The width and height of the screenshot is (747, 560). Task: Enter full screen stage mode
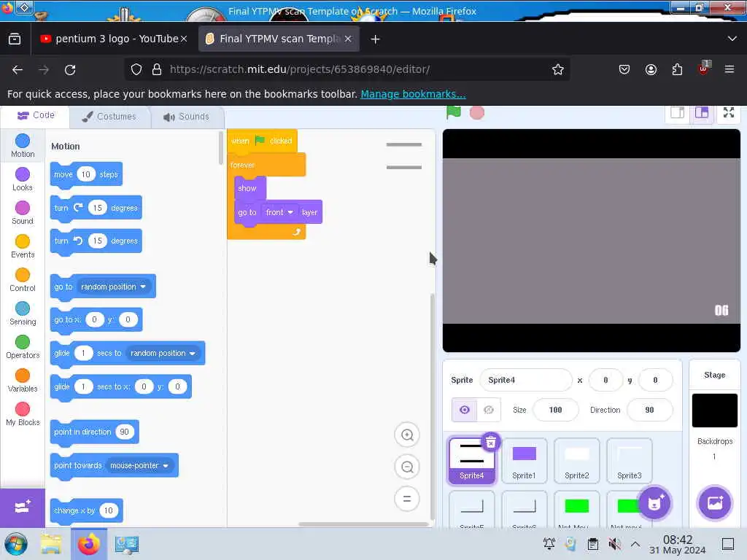click(729, 113)
